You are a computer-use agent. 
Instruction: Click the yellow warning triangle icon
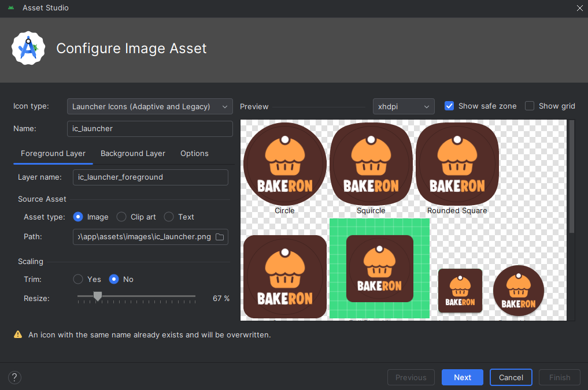(x=18, y=335)
